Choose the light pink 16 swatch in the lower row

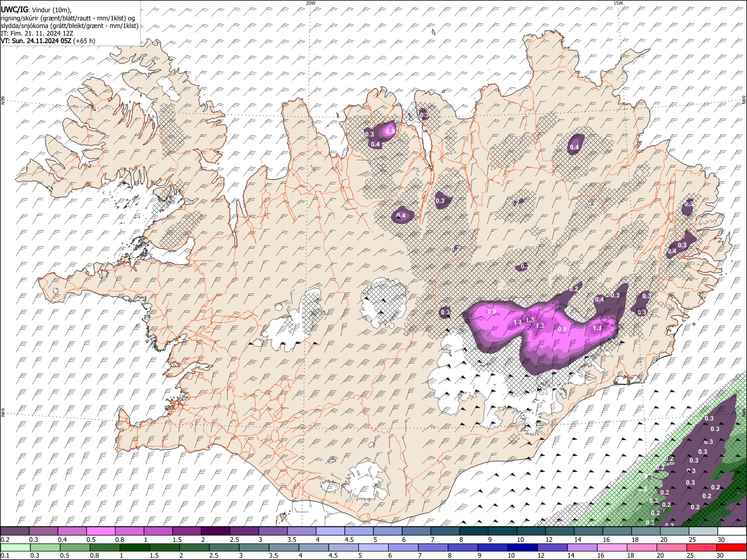click(612, 547)
